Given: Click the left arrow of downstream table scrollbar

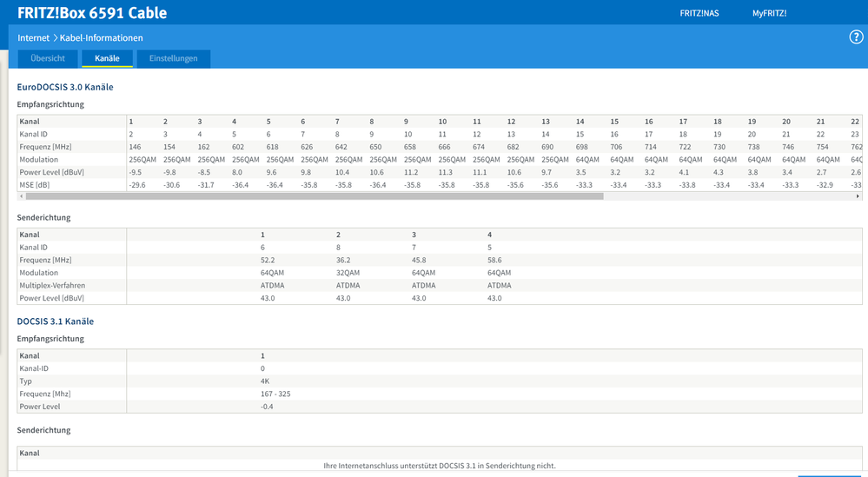Looking at the screenshot, I should pyautogui.click(x=21, y=195).
